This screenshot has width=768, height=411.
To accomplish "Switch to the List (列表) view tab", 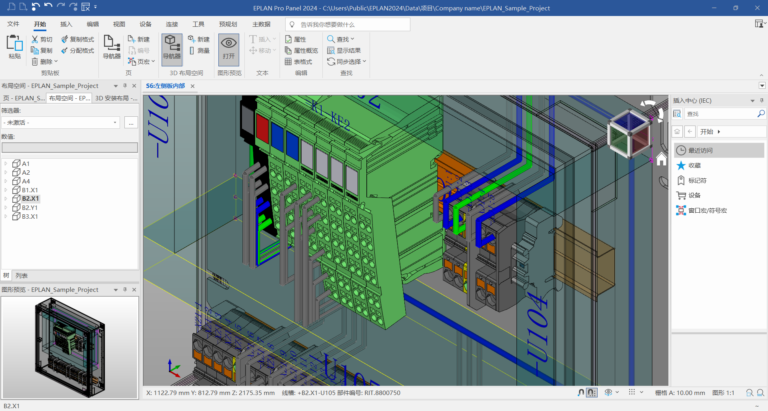I will pos(22,276).
